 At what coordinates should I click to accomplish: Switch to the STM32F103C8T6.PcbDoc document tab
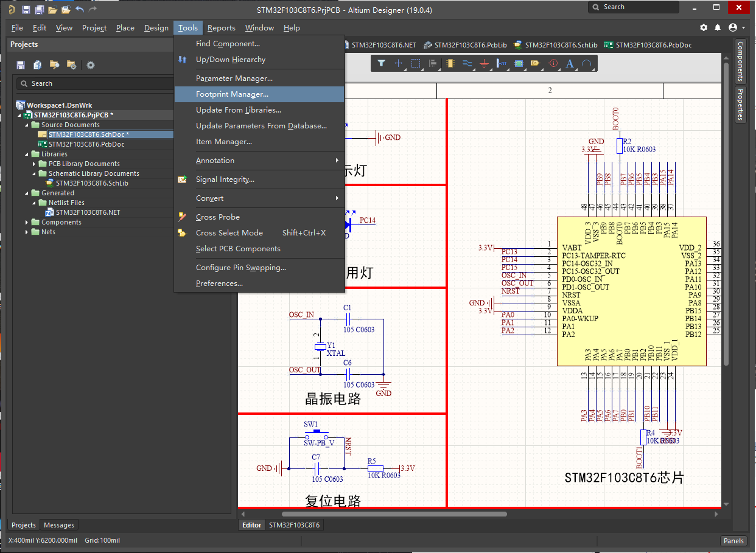pyautogui.click(x=647, y=45)
